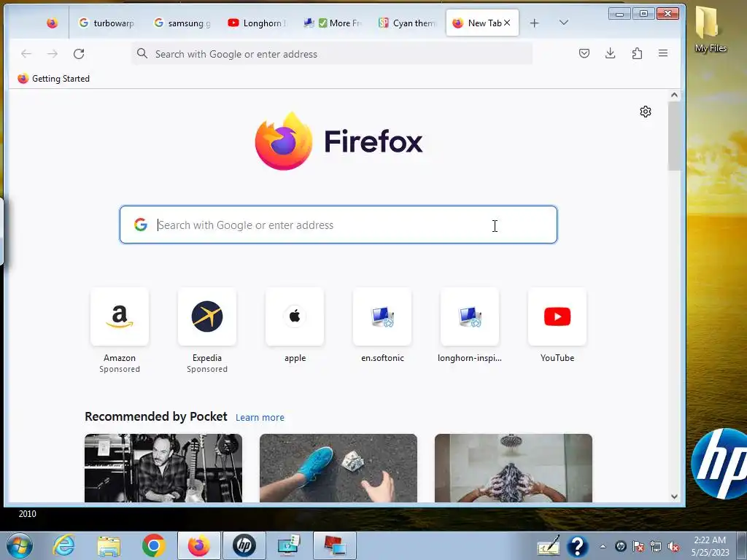Switch to the turbowarp tab

pos(107,23)
